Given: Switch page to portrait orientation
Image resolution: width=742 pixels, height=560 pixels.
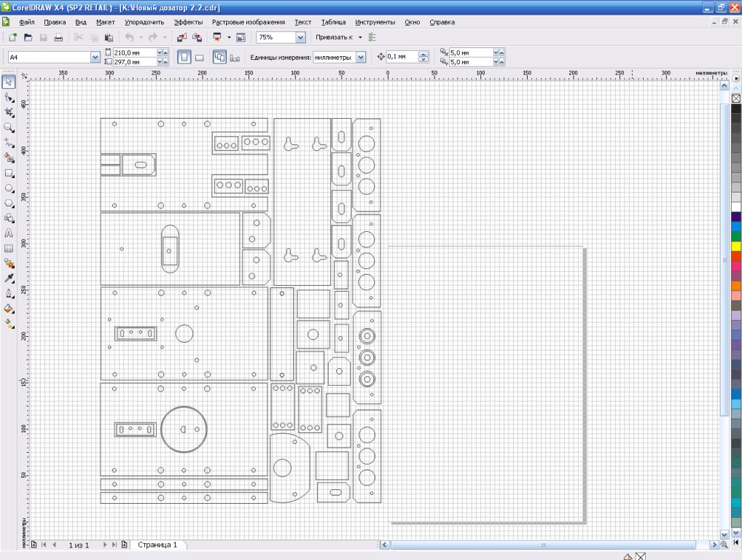Looking at the screenshot, I should point(184,57).
